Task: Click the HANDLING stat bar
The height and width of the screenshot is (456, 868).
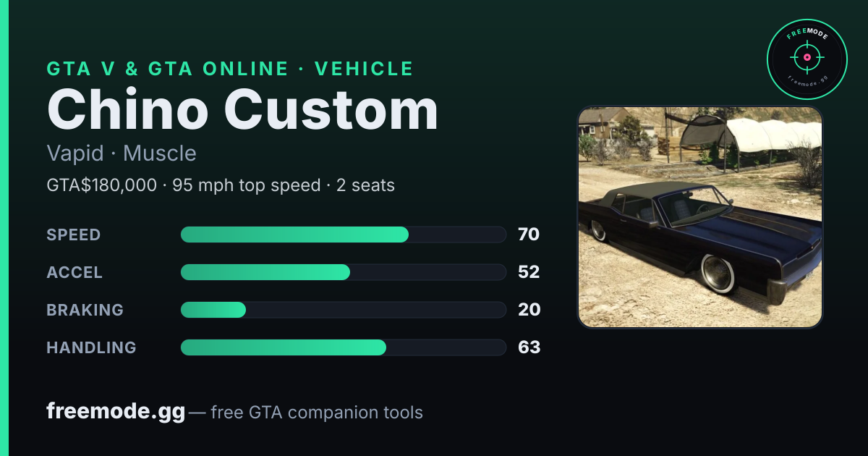Action: point(343,347)
